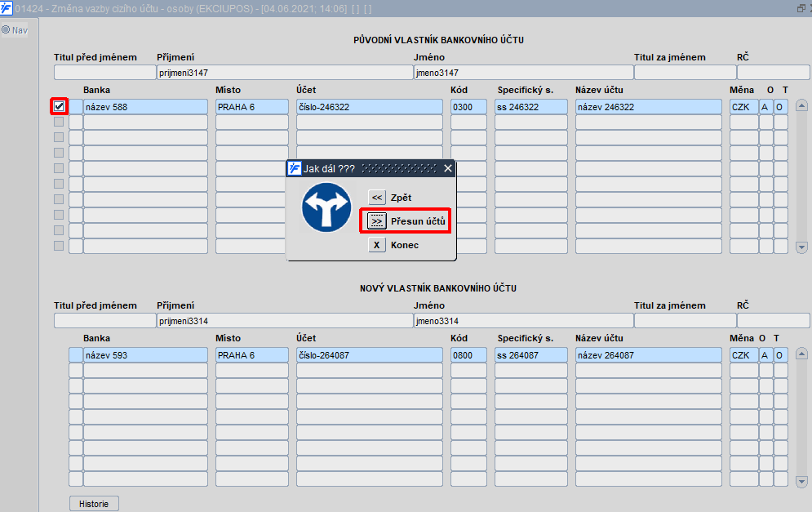This screenshot has width=812, height=512.
Task: Click the Jak dál dialog title icon
Action: coord(294,168)
